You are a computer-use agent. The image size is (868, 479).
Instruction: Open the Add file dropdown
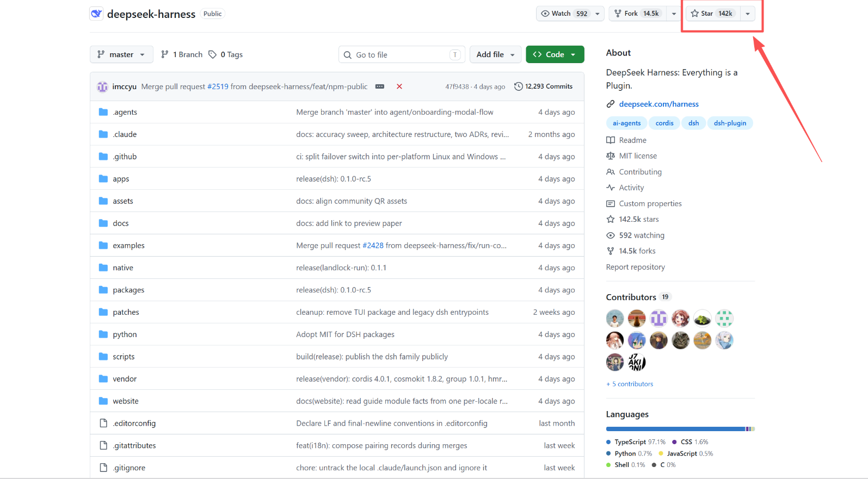[496, 54]
